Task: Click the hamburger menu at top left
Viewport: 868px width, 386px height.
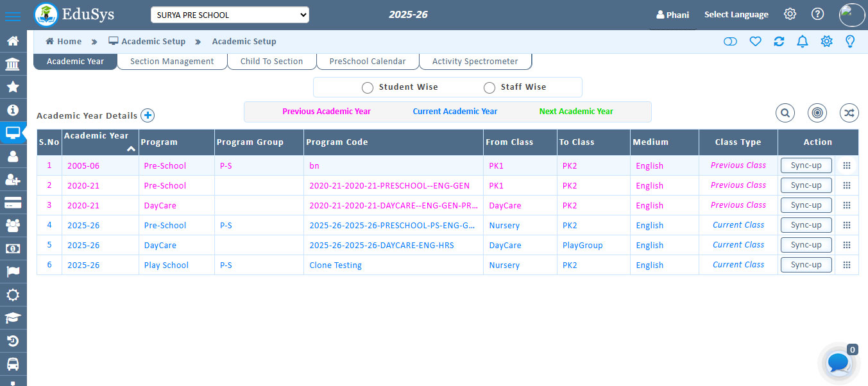Action: [x=12, y=16]
